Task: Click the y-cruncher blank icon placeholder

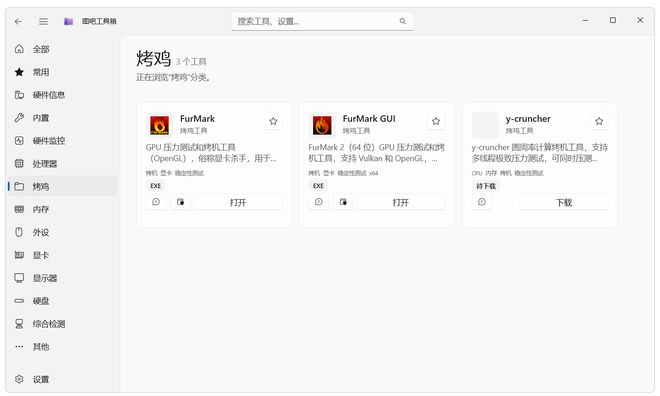Action: point(485,125)
